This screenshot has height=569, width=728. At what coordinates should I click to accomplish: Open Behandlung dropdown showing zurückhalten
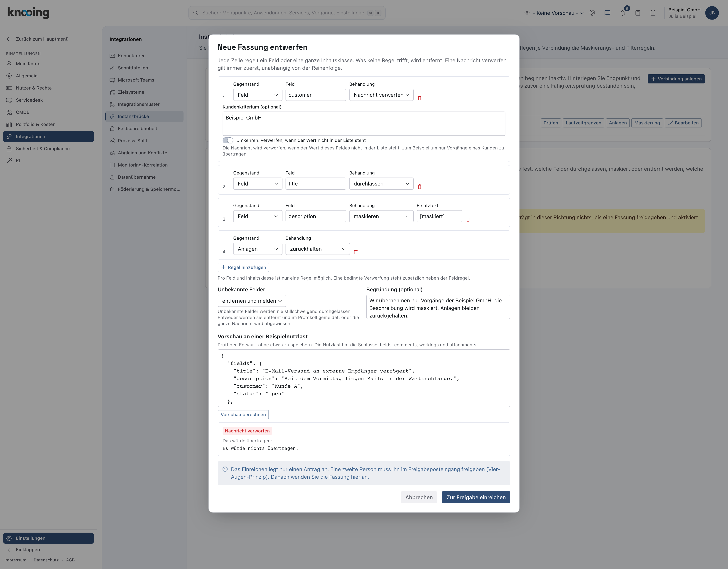[x=318, y=249]
